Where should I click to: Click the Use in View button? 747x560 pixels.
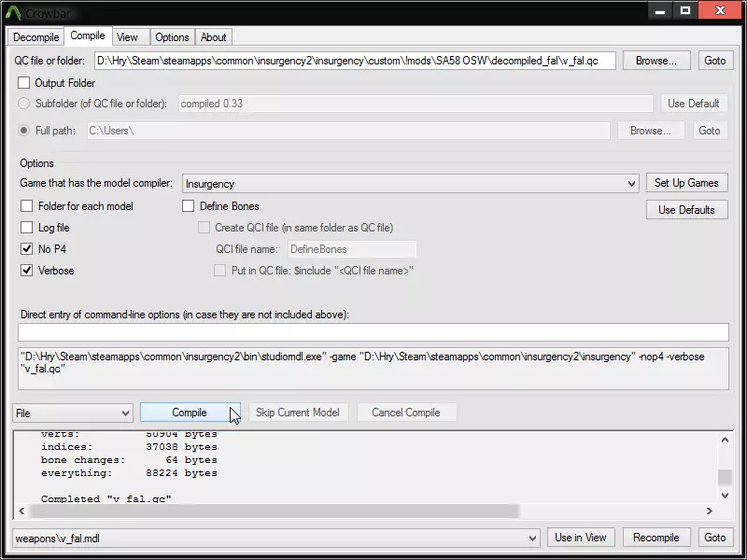point(581,538)
